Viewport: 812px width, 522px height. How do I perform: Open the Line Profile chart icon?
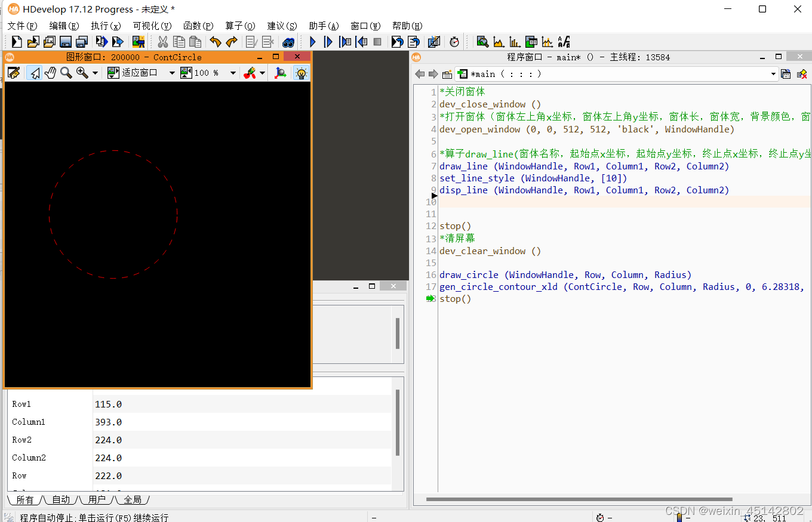[x=547, y=42]
